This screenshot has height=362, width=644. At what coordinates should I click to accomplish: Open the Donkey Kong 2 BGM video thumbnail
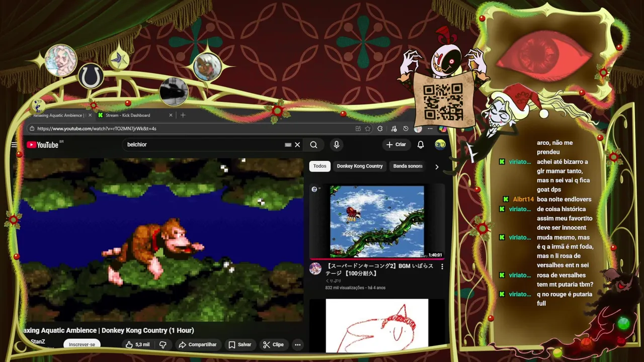[377, 221]
